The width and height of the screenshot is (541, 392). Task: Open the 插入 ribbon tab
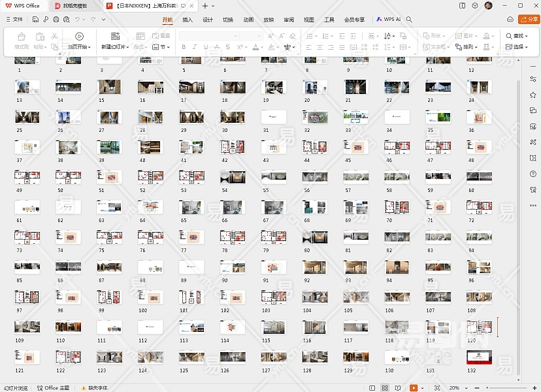point(188,20)
